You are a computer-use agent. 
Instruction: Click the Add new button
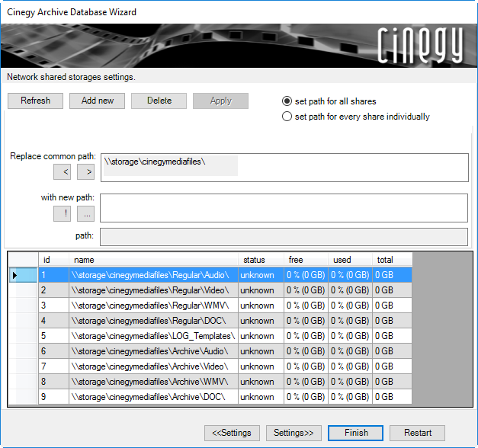(x=98, y=101)
